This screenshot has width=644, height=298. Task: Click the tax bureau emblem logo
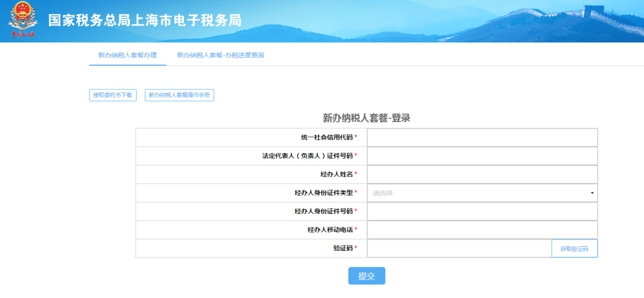[23, 20]
